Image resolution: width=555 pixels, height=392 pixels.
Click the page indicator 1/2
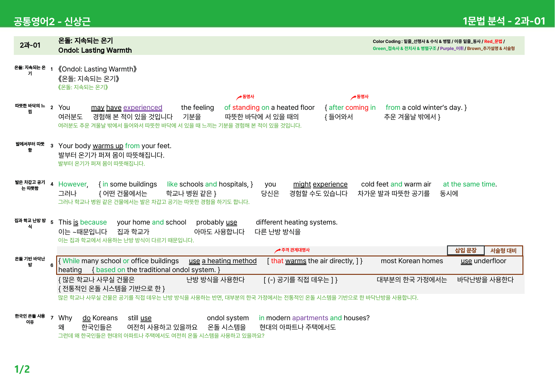pyautogui.click(x=22, y=369)
